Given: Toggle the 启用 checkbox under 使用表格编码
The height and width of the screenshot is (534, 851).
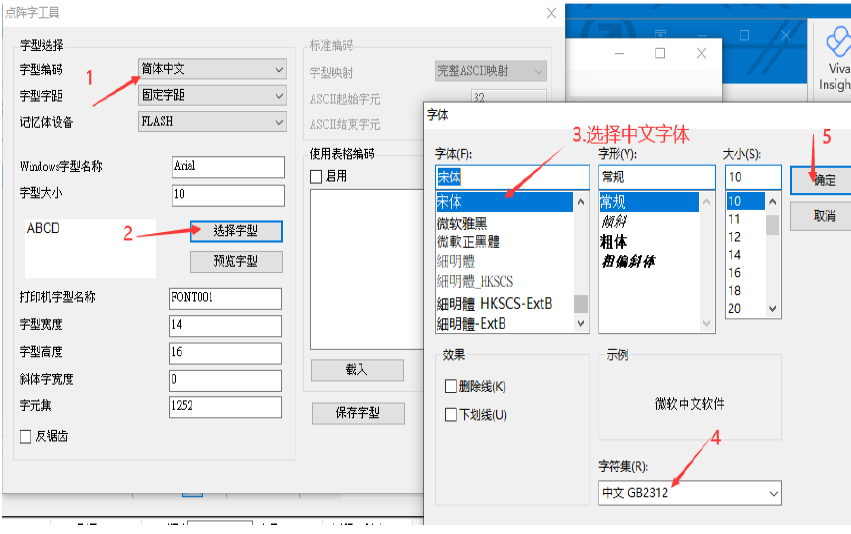Looking at the screenshot, I should (x=317, y=176).
